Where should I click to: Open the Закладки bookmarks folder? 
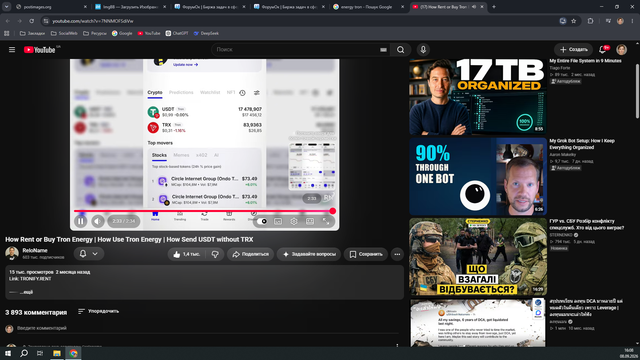pos(32,33)
